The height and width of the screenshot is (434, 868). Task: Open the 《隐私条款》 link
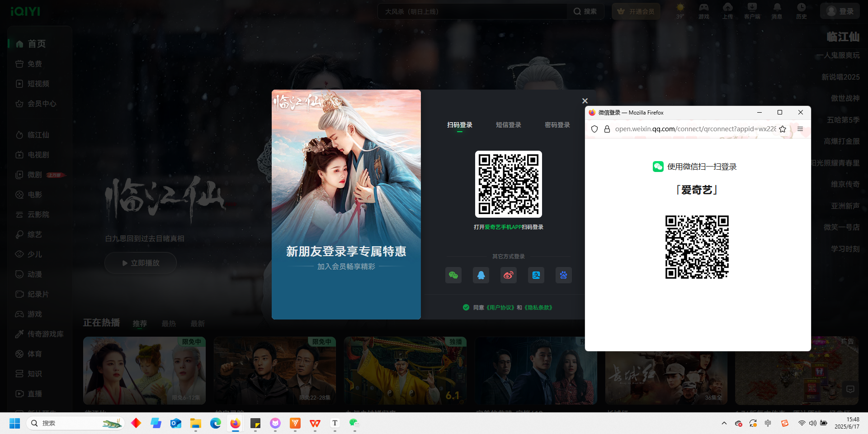coord(538,308)
